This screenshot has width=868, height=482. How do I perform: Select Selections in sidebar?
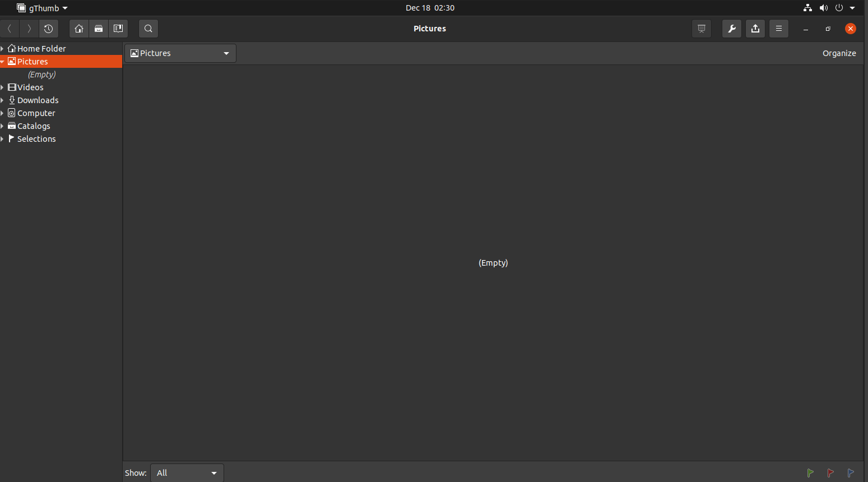(x=61, y=139)
